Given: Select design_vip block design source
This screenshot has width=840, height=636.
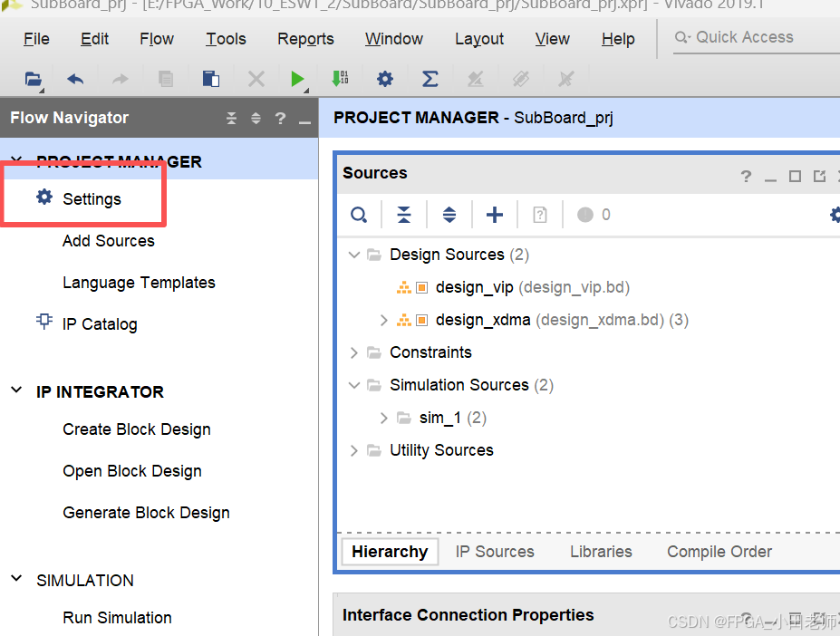Looking at the screenshot, I should [533, 288].
